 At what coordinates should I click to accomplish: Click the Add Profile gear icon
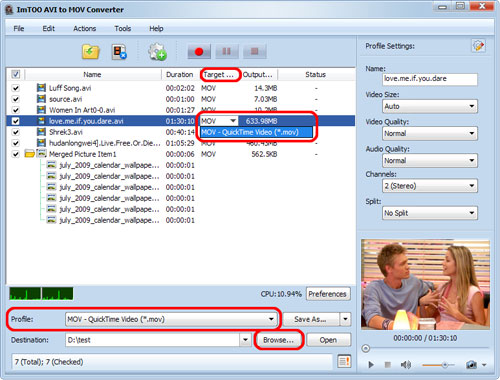(157, 52)
